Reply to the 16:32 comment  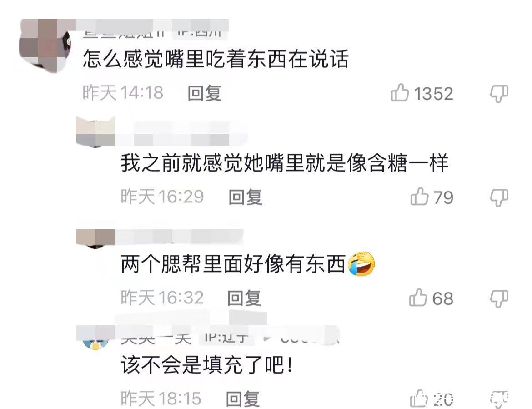point(244,298)
